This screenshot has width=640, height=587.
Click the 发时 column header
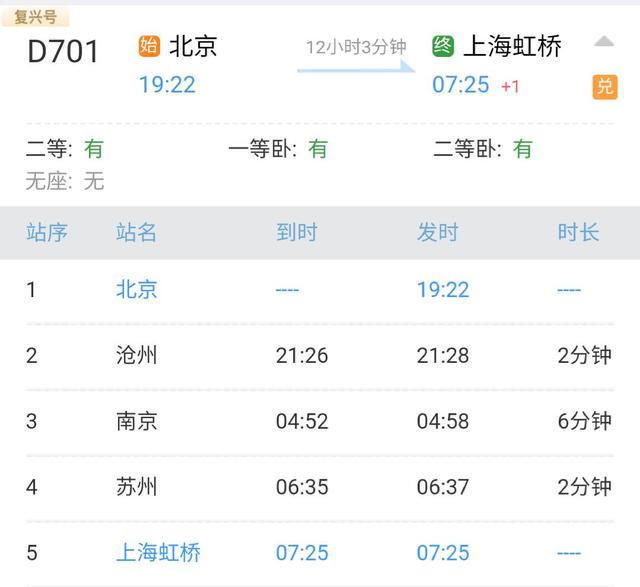point(437,232)
